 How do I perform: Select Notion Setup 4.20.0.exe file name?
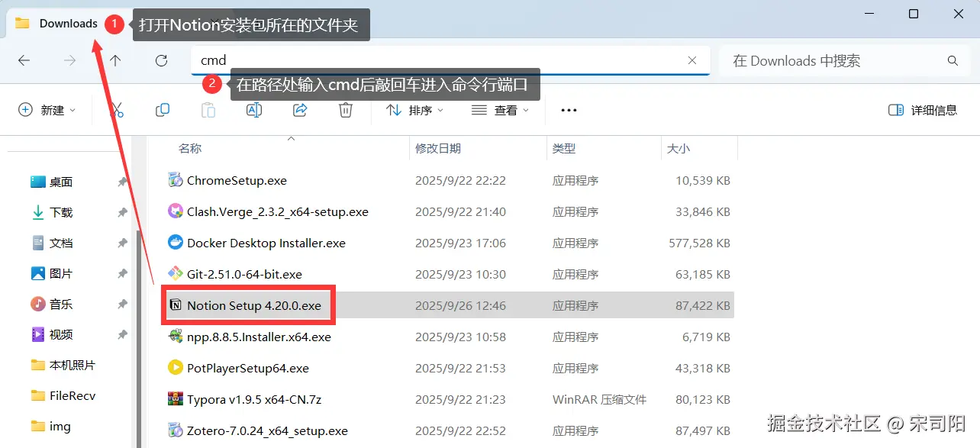(254, 305)
